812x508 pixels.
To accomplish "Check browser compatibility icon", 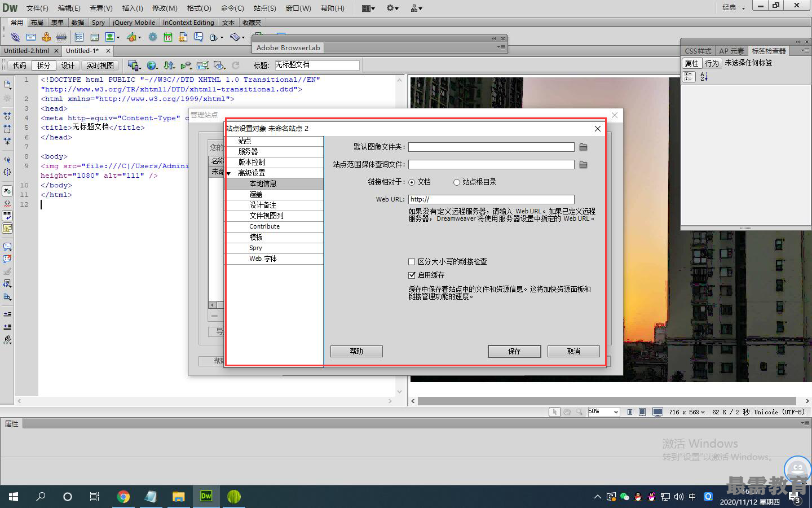I will coord(202,65).
